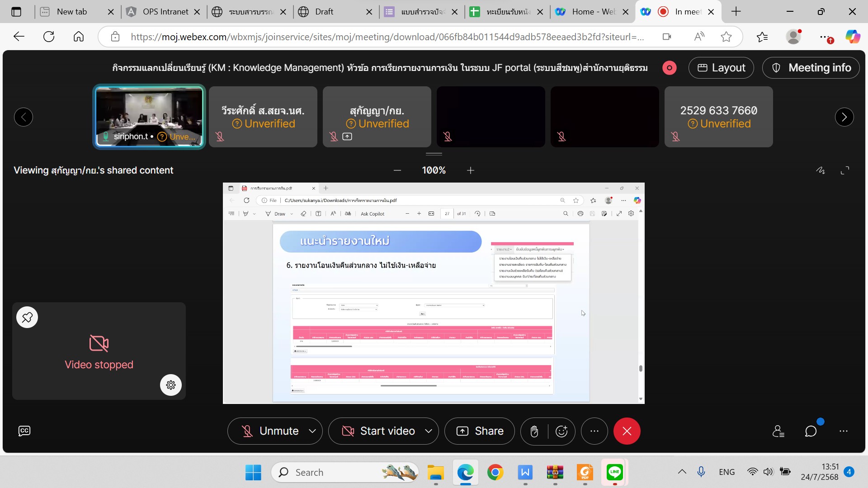
Task: Open participants panel
Action: (x=778, y=431)
